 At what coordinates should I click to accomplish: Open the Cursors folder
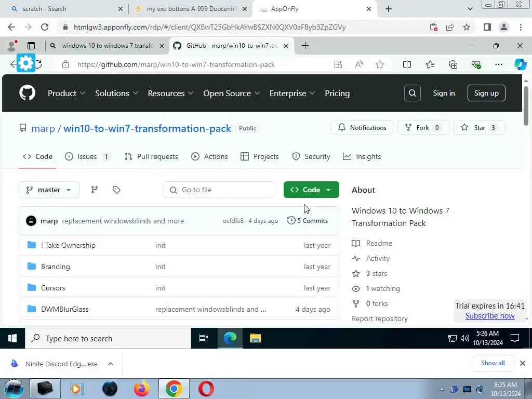53,288
